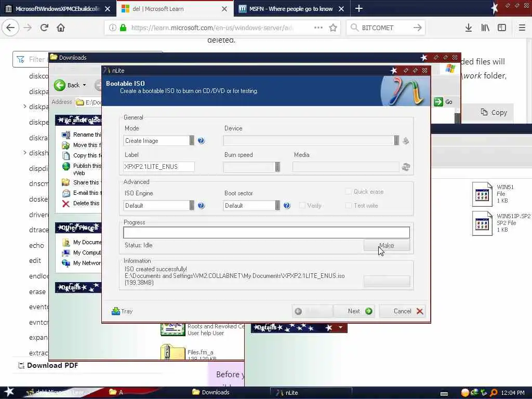Screen dimensions: 532x399
Task: Open the erase command article
Action: click(37, 291)
